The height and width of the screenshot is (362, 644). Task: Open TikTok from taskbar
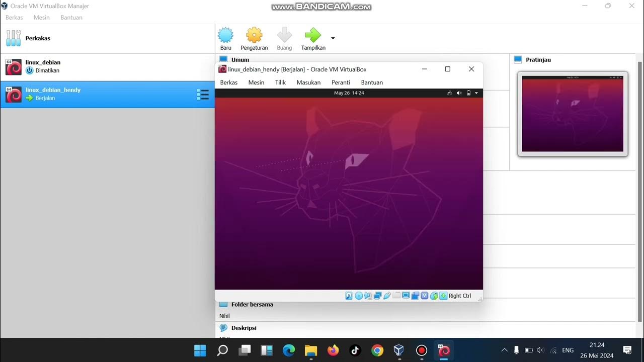coord(355,350)
